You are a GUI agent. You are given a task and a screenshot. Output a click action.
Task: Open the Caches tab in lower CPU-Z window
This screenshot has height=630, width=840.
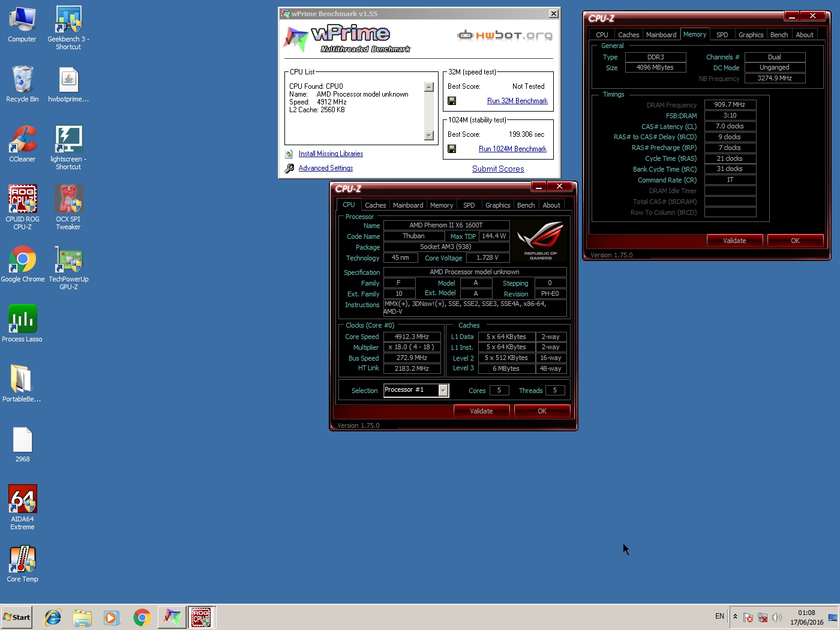tap(376, 205)
